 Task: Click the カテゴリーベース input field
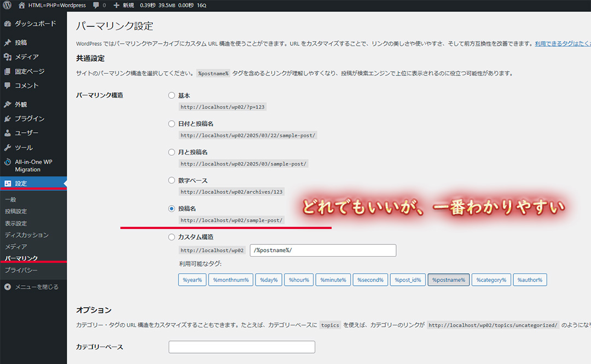[x=242, y=347]
